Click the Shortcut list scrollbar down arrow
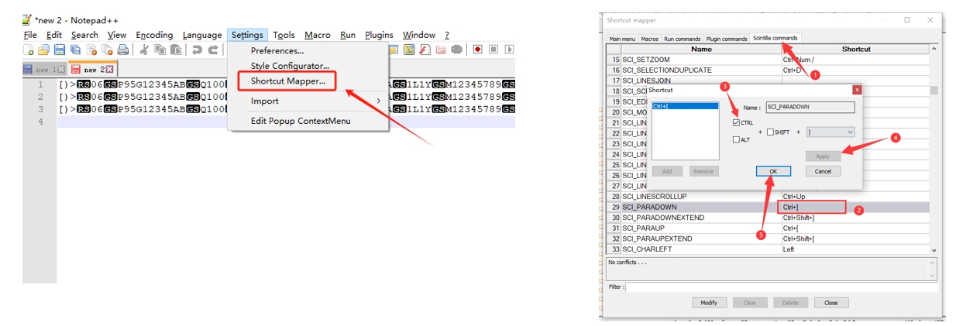This screenshot has width=980, height=326. [934, 250]
